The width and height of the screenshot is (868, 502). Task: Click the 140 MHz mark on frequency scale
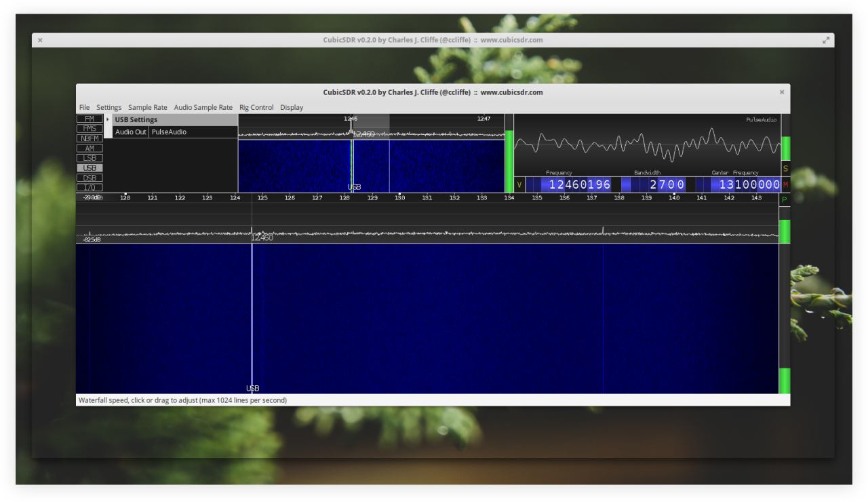point(674,198)
